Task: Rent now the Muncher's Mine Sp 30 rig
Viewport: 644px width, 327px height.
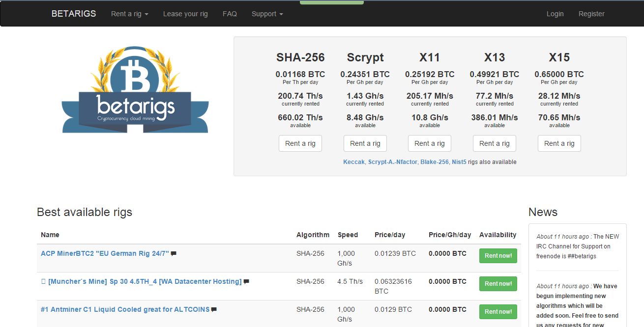Action: coord(498,284)
